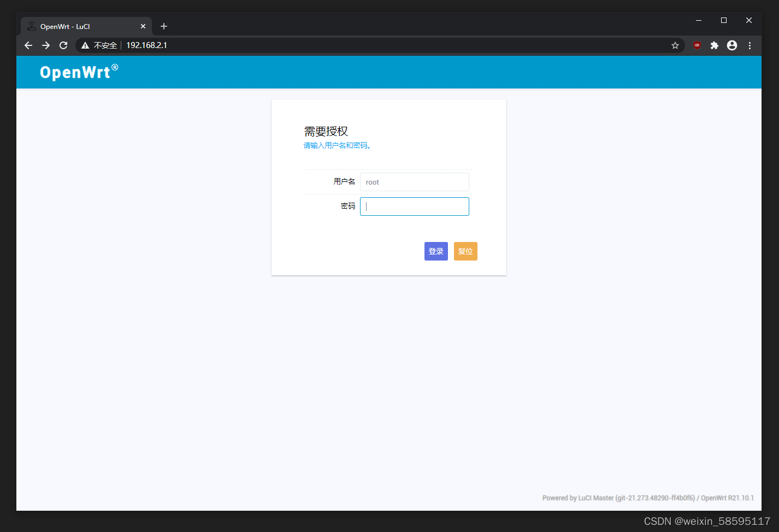The image size is (779, 532).
Task: Open Chrome three-dot menu
Action: [x=750, y=45]
